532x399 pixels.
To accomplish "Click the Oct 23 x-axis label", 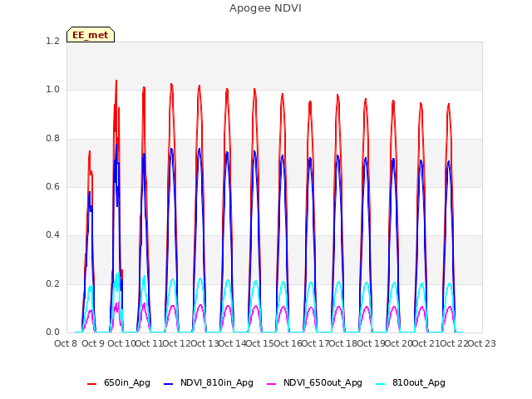I will click(x=482, y=343).
